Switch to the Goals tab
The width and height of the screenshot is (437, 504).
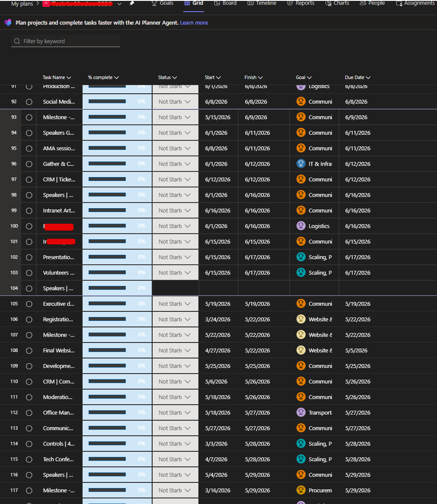pos(163,3)
